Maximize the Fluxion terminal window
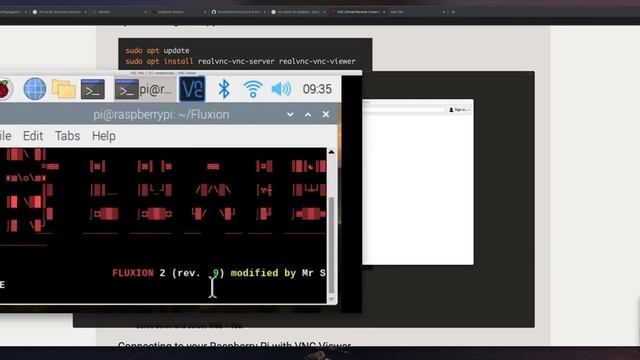The image size is (640, 360). tap(308, 115)
